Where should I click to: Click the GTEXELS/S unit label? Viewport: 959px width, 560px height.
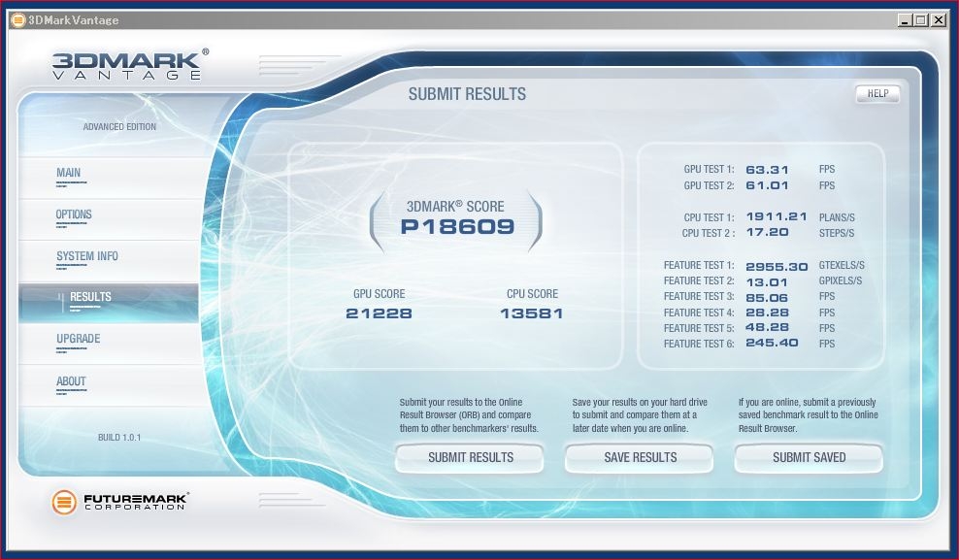tap(842, 265)
